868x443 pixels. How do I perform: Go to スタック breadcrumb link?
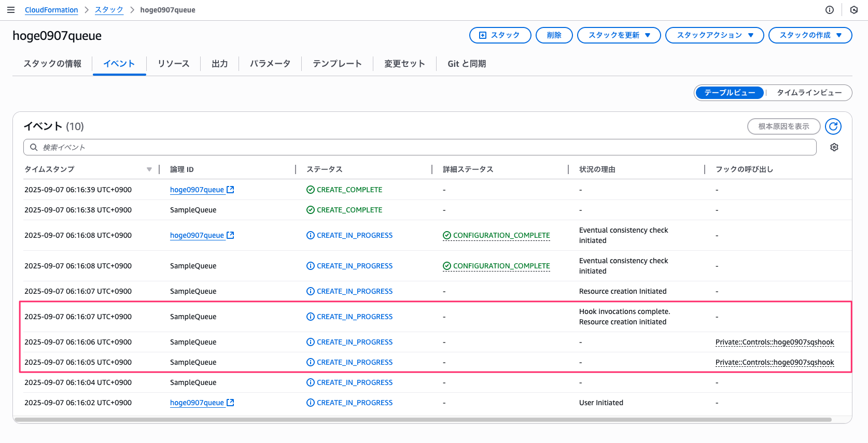[x=109, y=10]
